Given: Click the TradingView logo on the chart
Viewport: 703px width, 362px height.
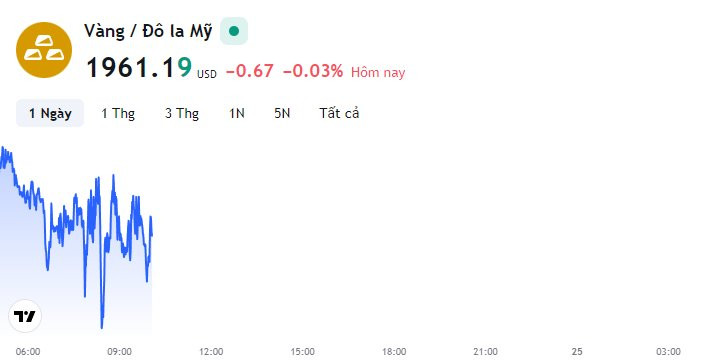Looking at the screenshot, I should 25,316.
